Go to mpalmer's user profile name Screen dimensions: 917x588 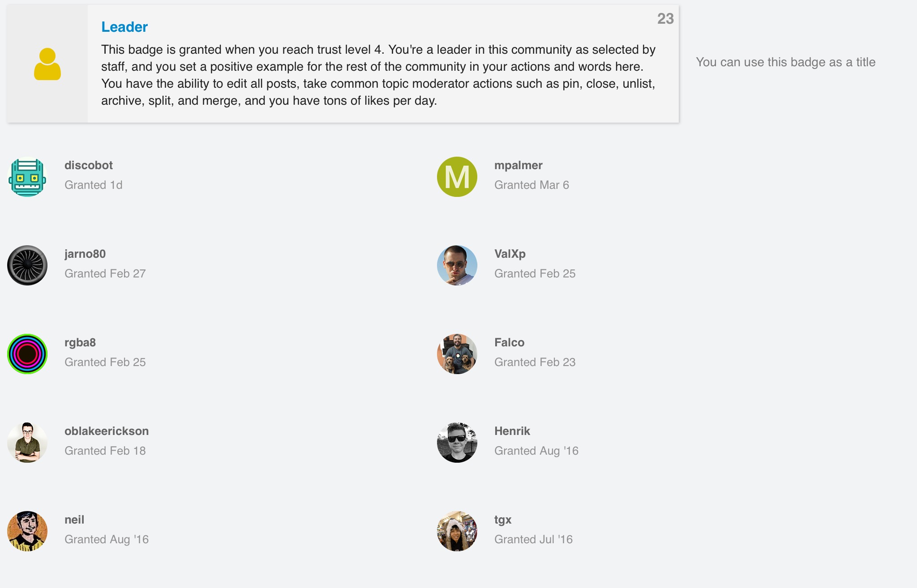518,165
